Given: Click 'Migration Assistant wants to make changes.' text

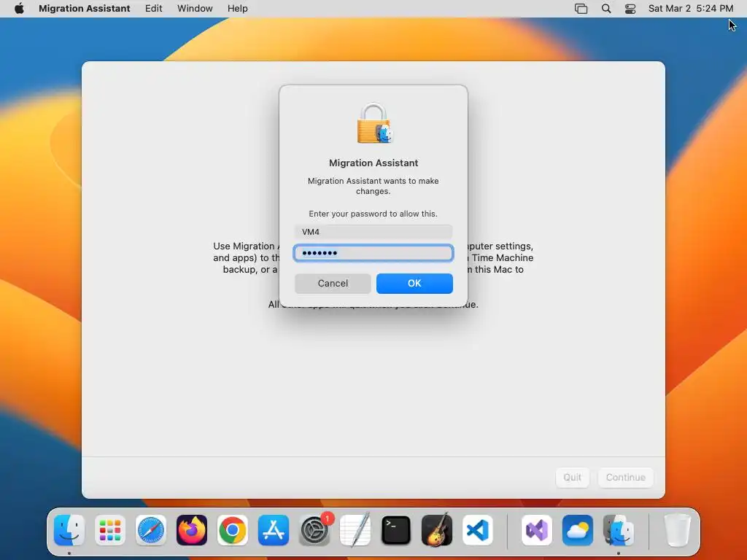Looking at the screenshot, I should [x=373, y=186].
